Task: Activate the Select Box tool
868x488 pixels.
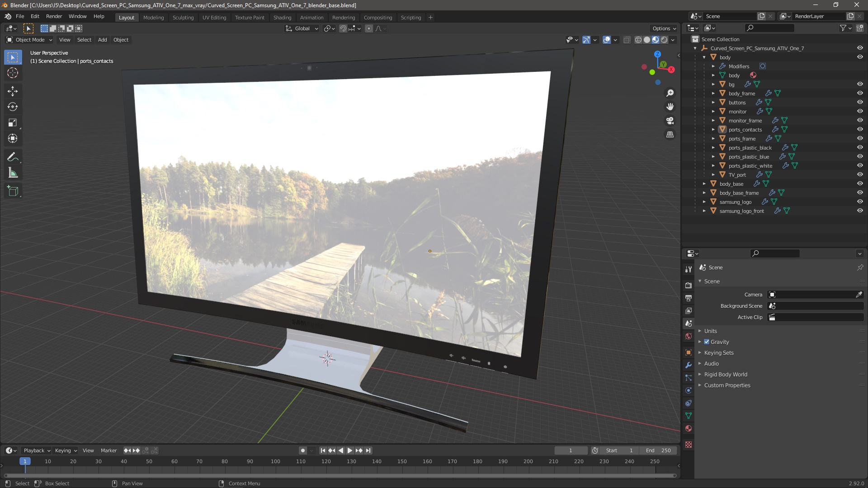Action: (13, 57)
